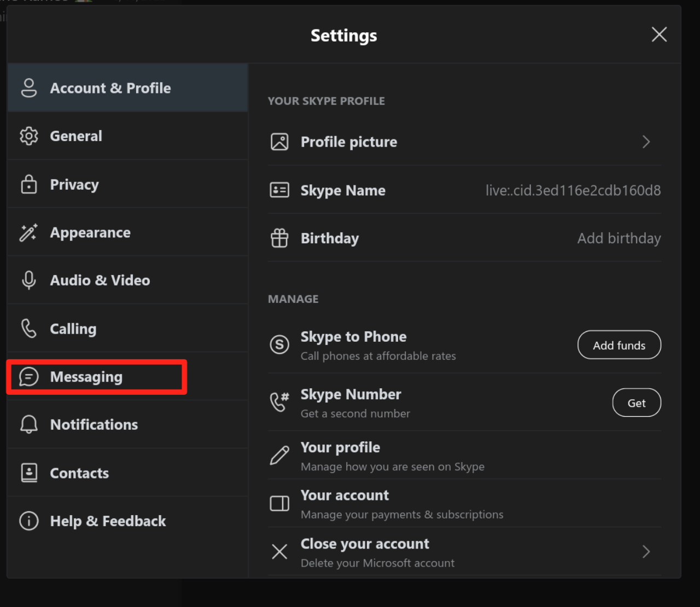Open Help & Feedback section
The width and height of the screenshot is (700, 607).
[x=127, y=521]
